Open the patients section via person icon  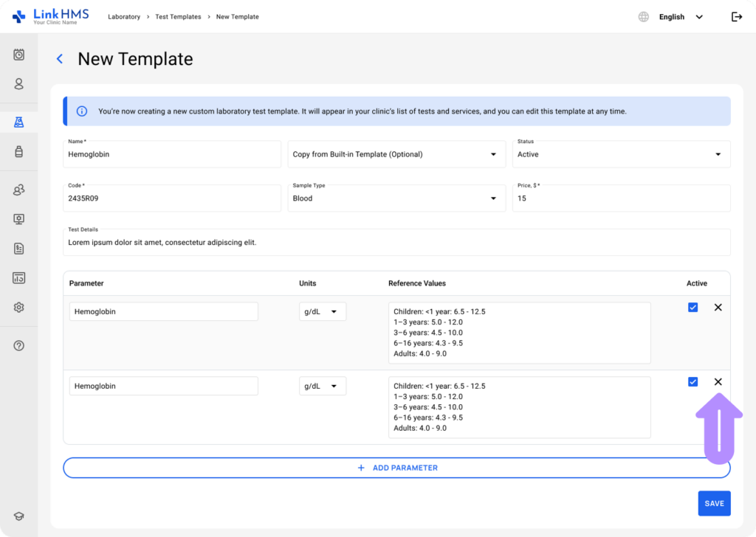(18, 84)
